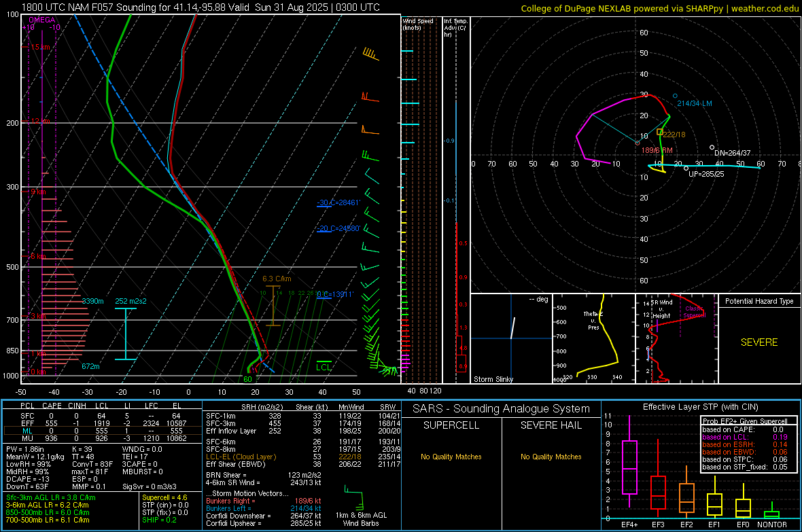
Task: Select the MU parcel row
Action: coord(102,438)
